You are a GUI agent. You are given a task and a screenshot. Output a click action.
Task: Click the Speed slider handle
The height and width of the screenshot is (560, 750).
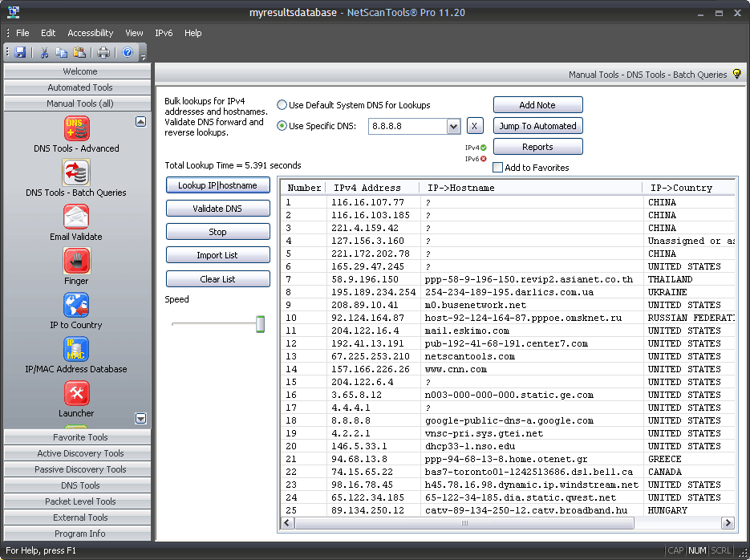(x=260, y=324)
